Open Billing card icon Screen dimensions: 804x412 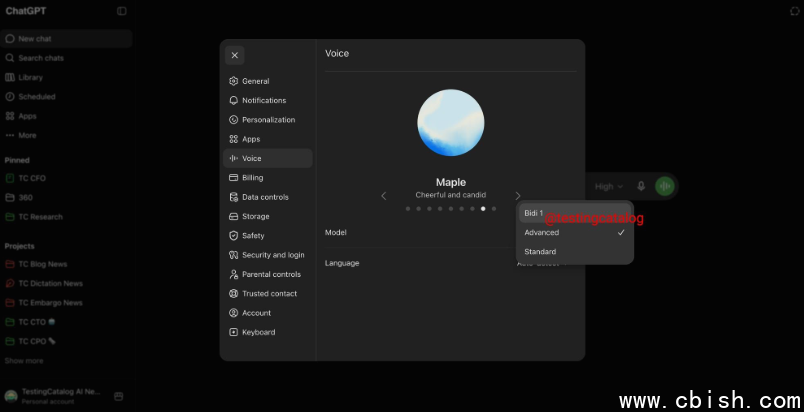pos(233,178)
